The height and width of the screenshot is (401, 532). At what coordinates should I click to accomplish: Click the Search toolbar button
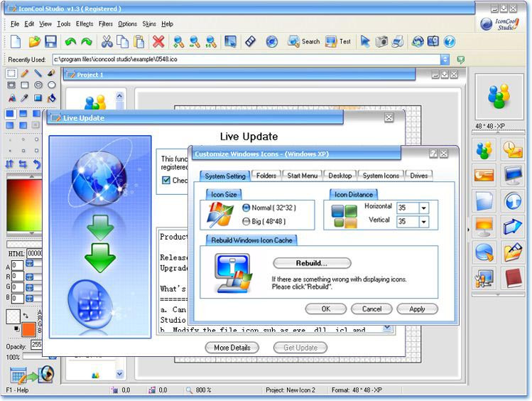click(304, 42)
